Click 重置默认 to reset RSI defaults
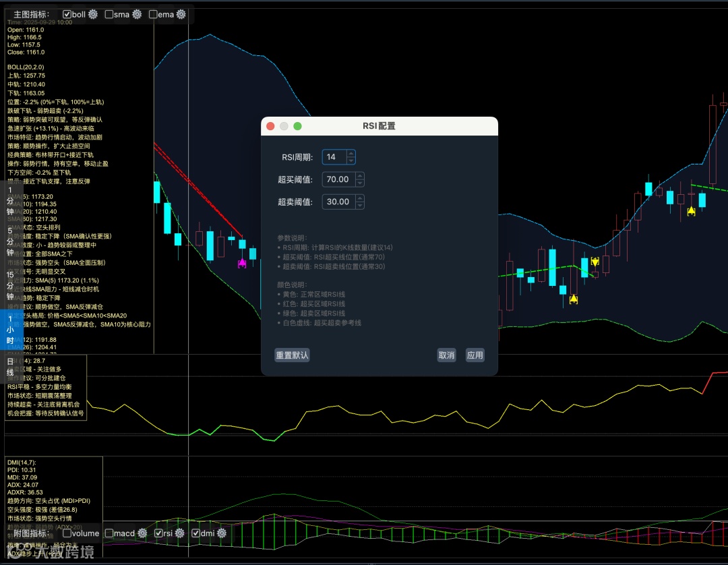 (x=292, y=355)
